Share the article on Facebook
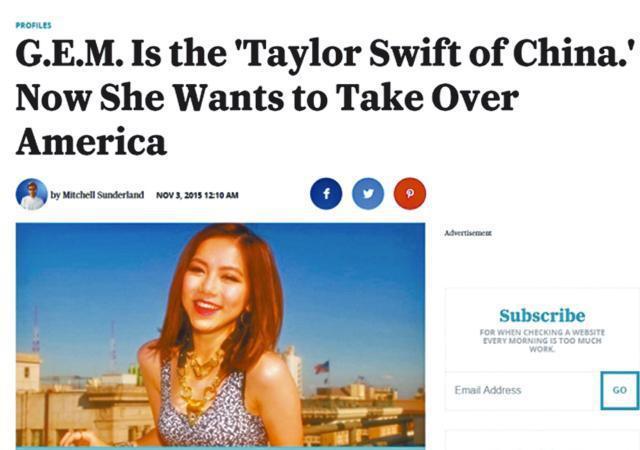The image size is (640, 450). (x=326, y=194)
